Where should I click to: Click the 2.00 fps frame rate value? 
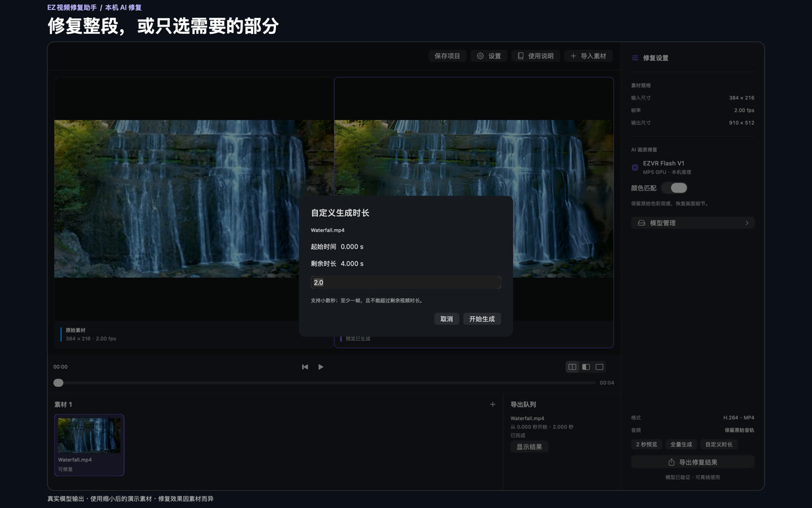tap(744, 110)
